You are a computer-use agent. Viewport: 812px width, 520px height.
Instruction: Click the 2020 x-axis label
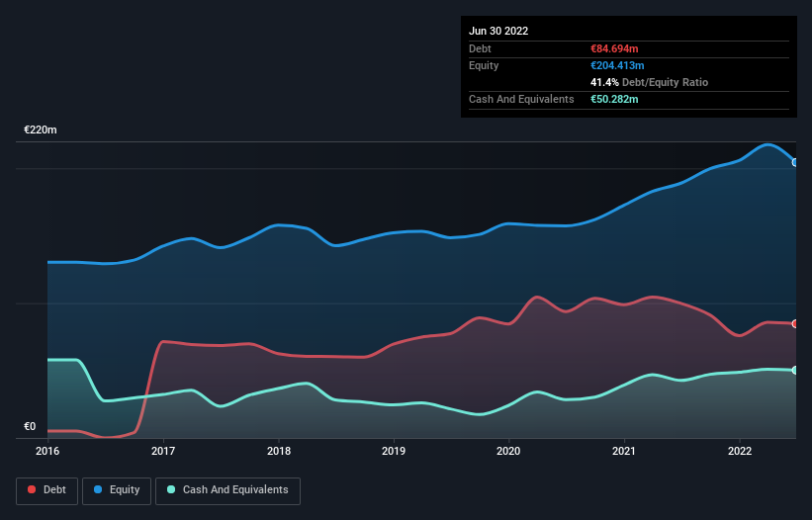coord(508,451)
